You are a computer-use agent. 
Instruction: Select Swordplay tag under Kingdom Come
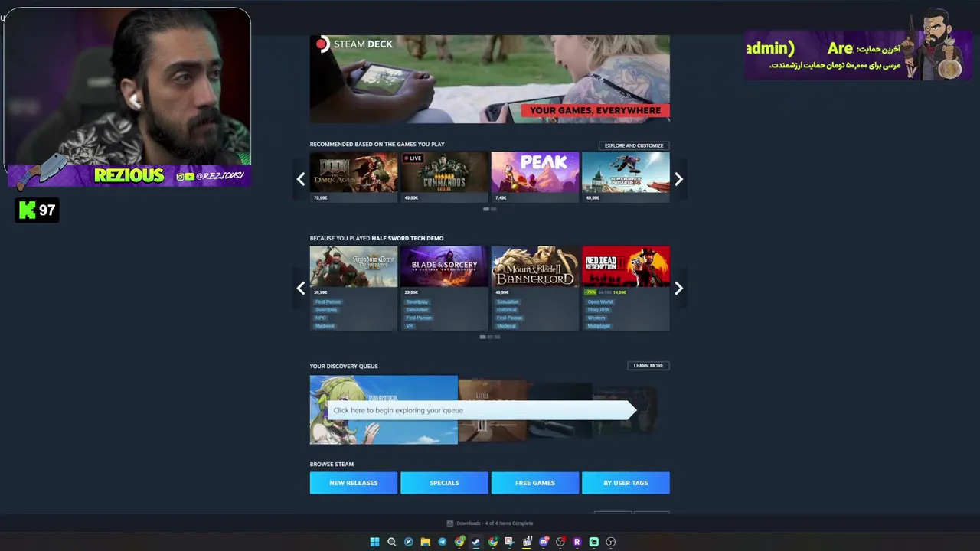[326, 310]
